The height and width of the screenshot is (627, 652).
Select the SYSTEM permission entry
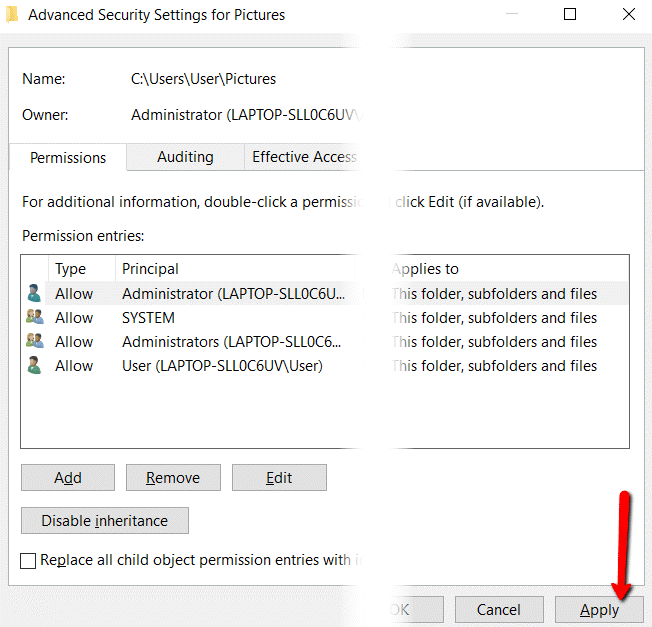[x=148, y=318]
